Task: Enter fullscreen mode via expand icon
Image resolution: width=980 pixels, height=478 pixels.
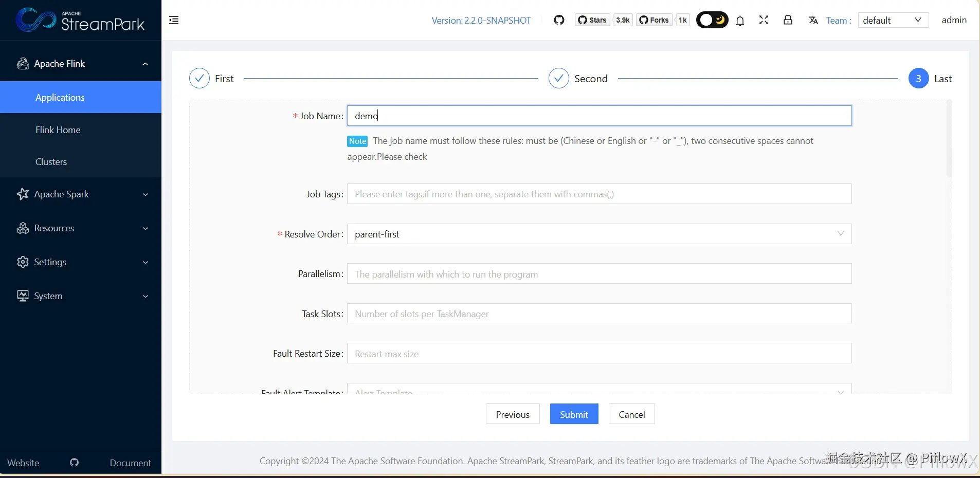Action: tap(764, 20)
